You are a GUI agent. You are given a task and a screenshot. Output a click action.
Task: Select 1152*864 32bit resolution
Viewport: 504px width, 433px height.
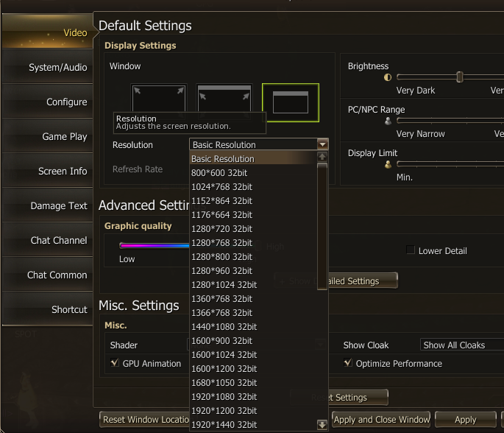point(253,201)
